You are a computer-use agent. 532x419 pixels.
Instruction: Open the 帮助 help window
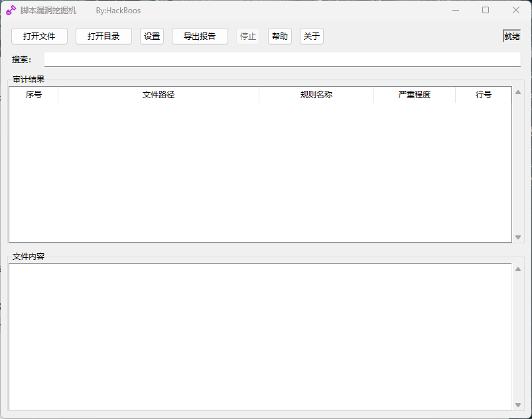pyautogui.click(x=279, y=36)
